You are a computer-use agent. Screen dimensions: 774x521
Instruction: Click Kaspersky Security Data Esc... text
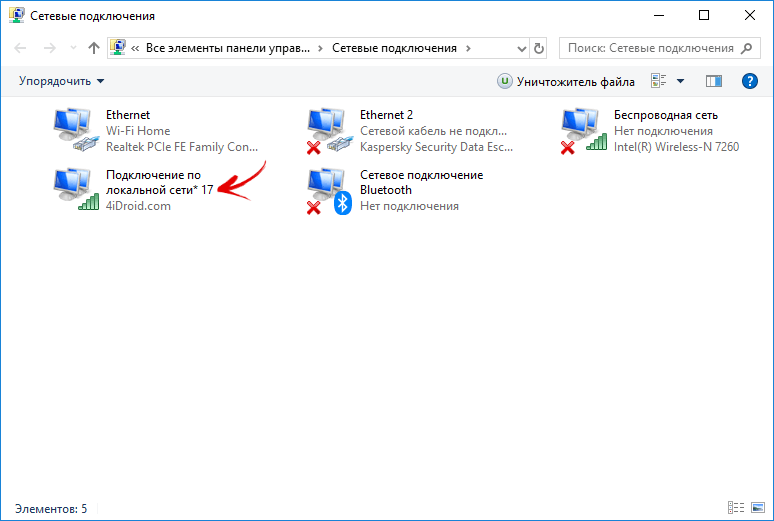pos(436,147)
